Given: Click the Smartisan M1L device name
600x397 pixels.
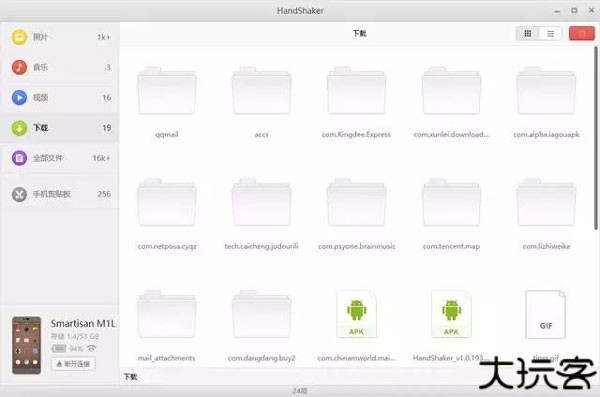Looking at the screenshot, I should [x=83, y=324].
